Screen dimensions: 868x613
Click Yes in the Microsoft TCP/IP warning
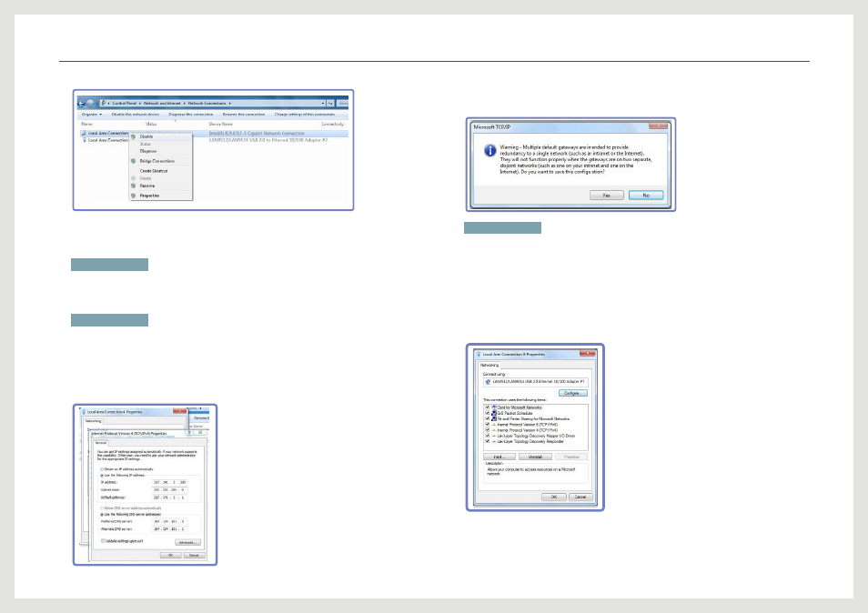pyautogui.click(x=607, y=196)
